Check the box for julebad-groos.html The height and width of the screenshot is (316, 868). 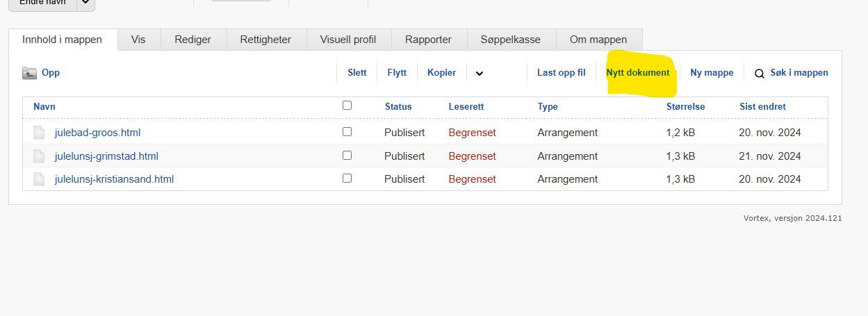click(x=347, y=131)
